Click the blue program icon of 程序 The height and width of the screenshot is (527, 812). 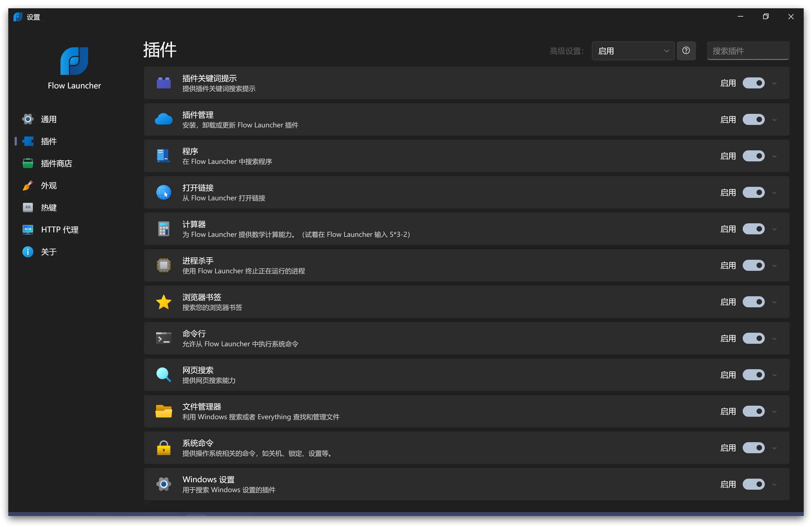(164, 156)
